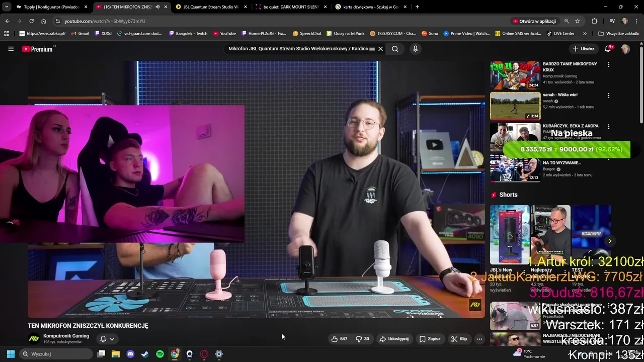Reload the current page
The height and width of the screenshot is (362, 644).
31,21
